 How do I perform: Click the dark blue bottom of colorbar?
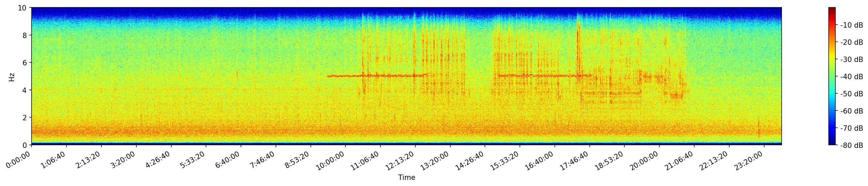coord(832,143)
